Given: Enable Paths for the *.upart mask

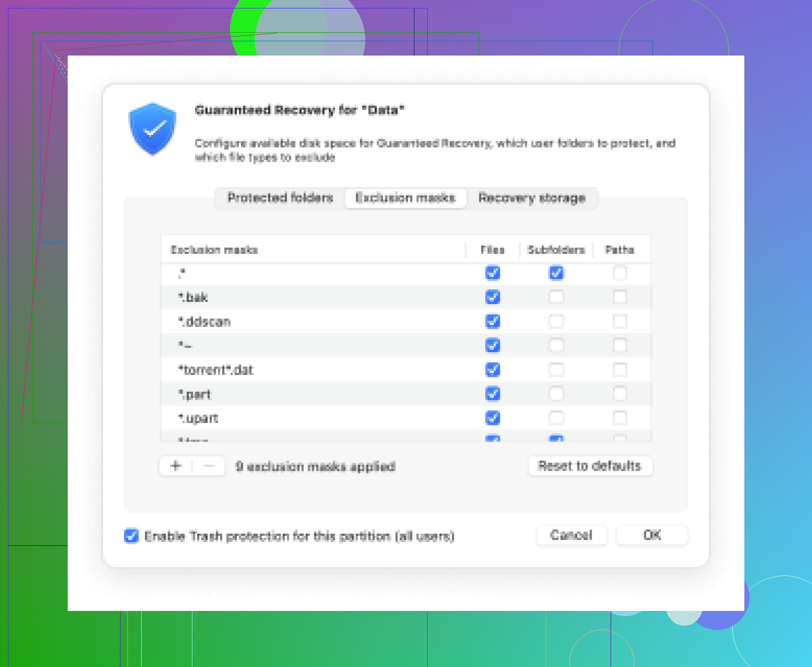Looking at the screenshot, I should coord(620,418).
